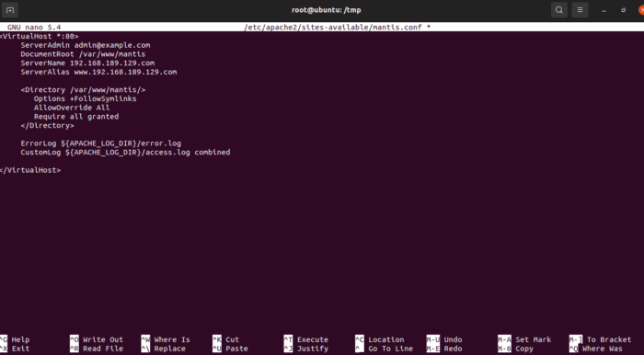
Task: Click the To Bracket shortcut
Action: tap(600, 339)
